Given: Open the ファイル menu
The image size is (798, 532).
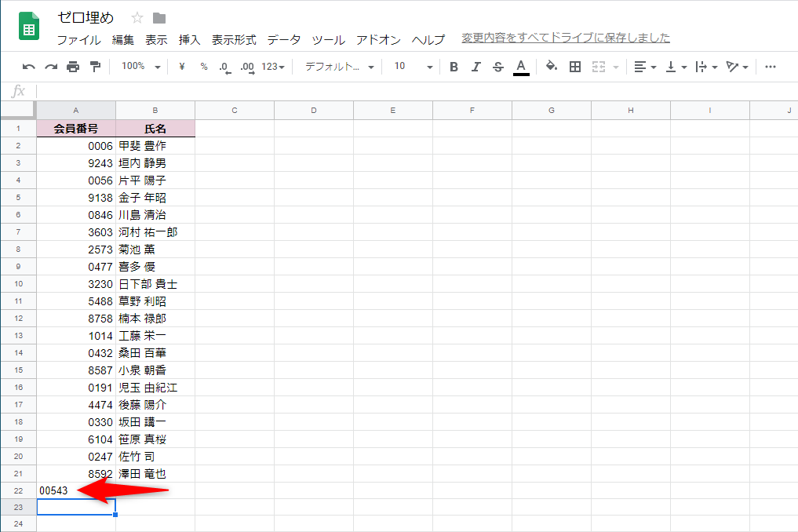Looking at the screenshot, I should pos(79,40).
